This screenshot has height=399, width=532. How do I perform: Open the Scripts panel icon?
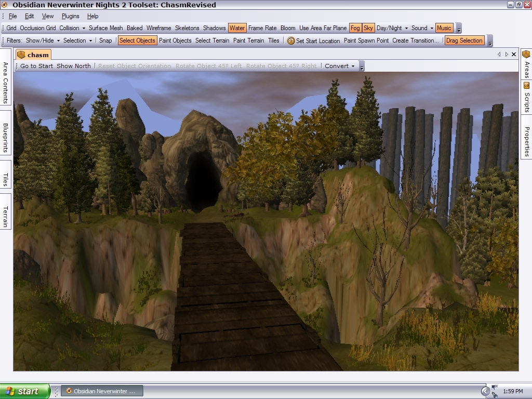526,85
